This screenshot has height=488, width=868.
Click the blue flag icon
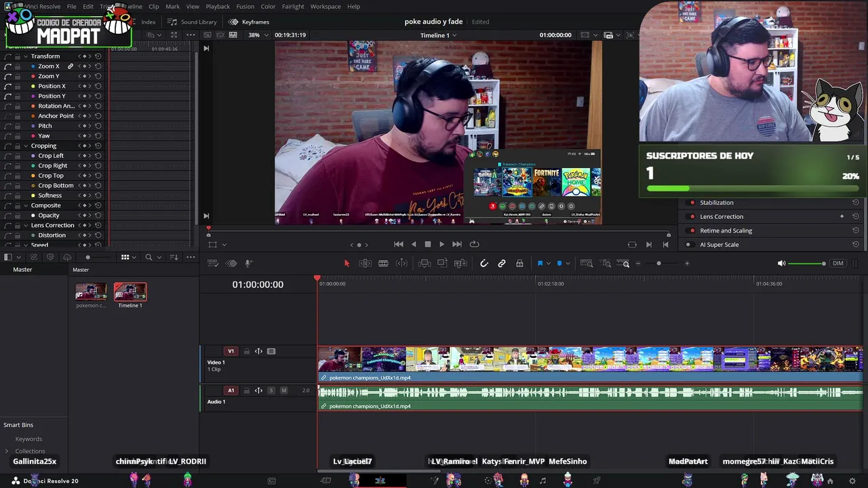pyautogui.click(x=540, y=263)
